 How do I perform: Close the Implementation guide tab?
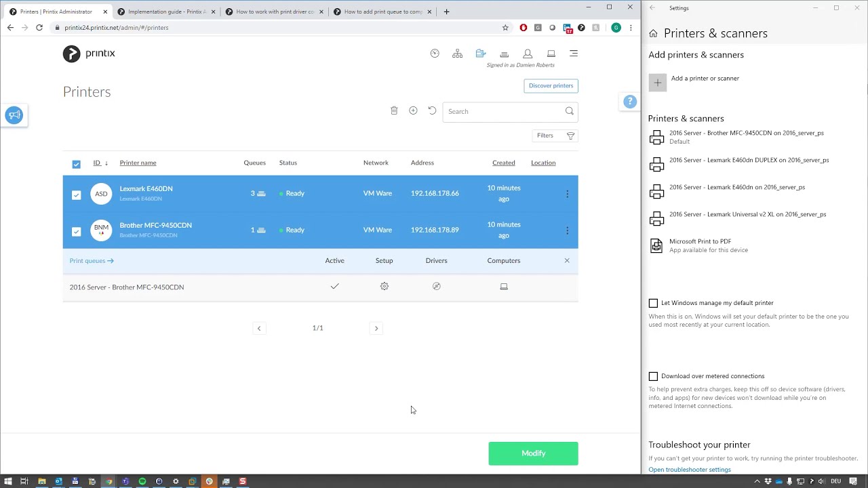(213, 12)
